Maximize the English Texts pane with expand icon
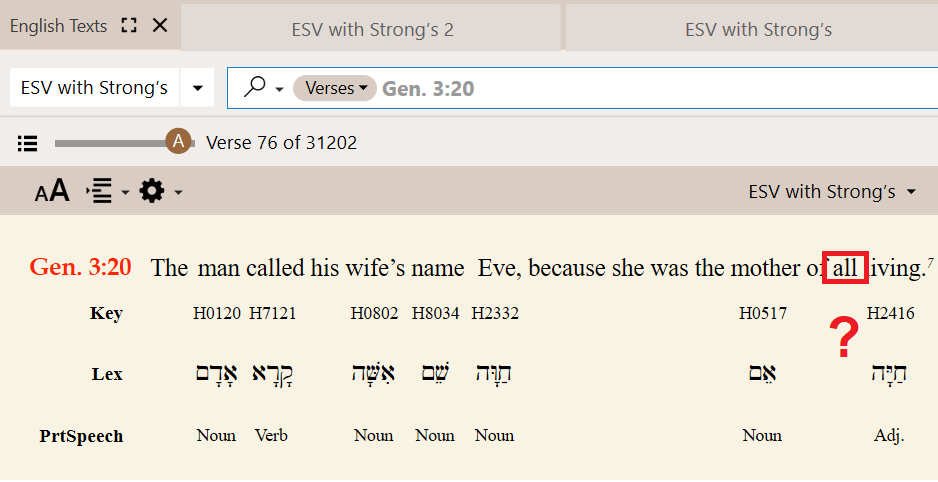 tap(129, 25)
